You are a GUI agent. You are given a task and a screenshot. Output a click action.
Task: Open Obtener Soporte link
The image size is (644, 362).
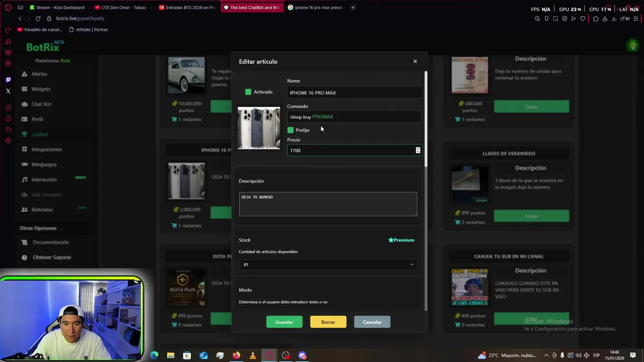coord(52,257)
